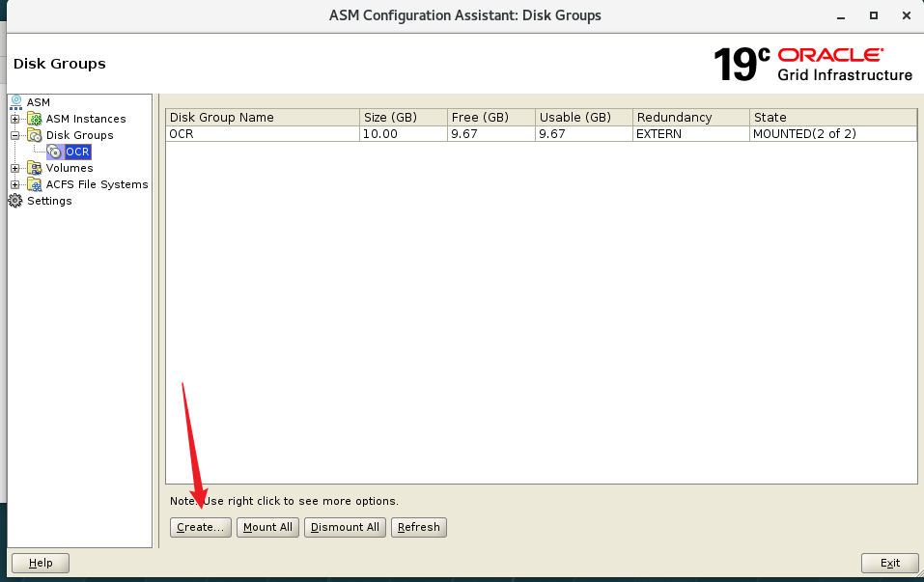Open Settings in the tree
Screen dimensions: 924x582
click(49, 201)
